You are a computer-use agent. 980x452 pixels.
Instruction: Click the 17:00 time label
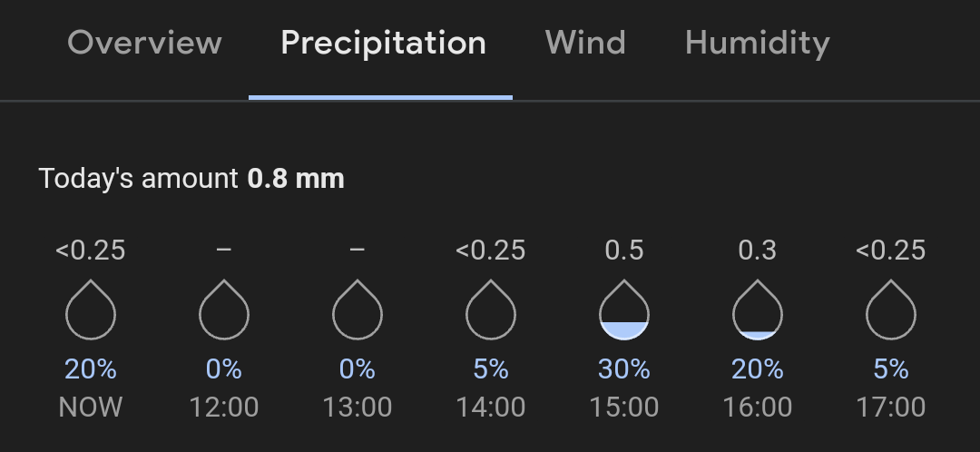point(891,408)
